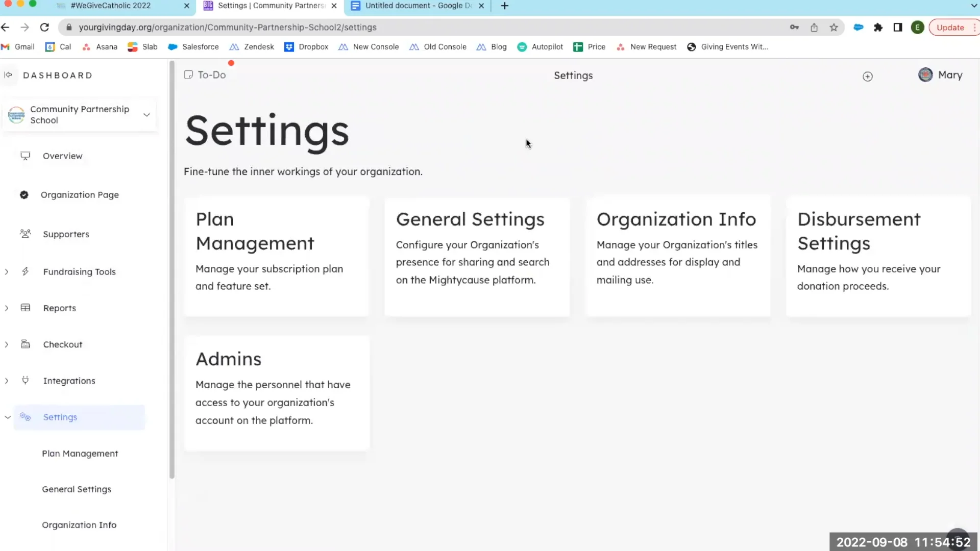Click the Chrome Update button

click(950, 28)
